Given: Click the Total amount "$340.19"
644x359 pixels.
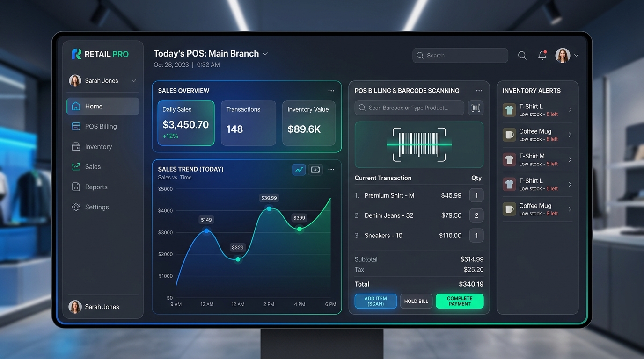Looking at the screenshot, I should point(471,284).
